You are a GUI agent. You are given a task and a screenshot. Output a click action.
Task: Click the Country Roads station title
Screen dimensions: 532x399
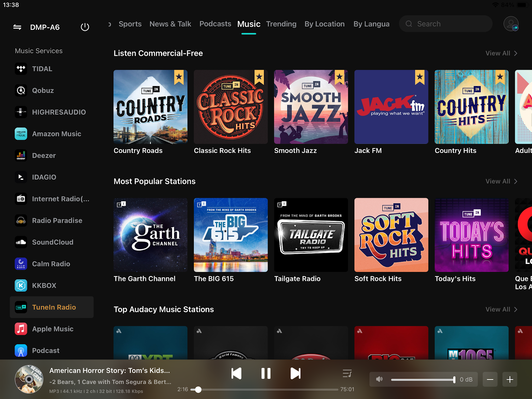(x=138, y=151)
